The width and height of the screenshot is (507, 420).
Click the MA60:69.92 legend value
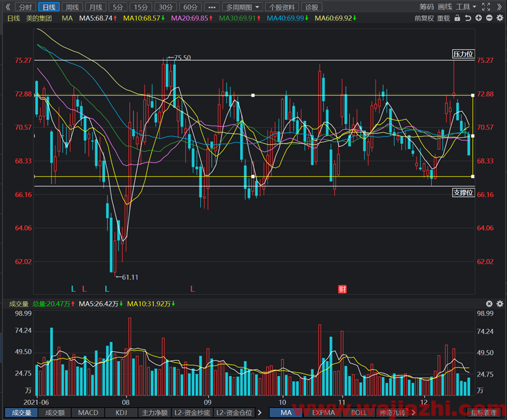pos(336,18)
